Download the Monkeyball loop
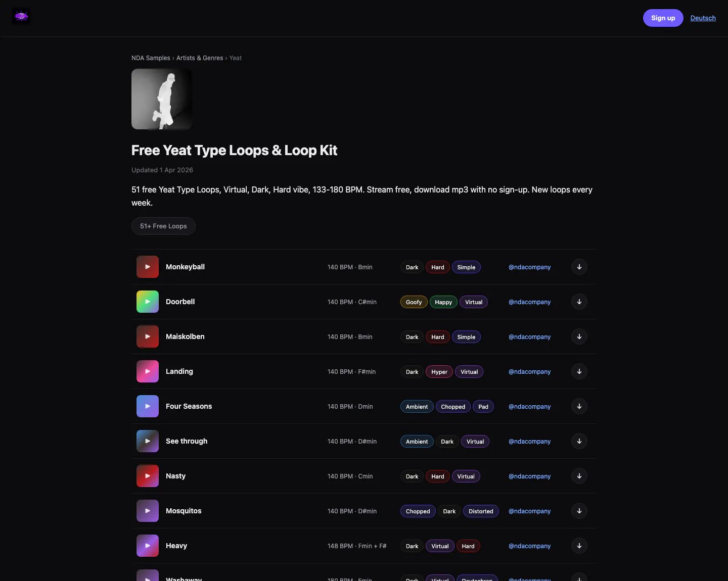The image size is (728, 581). (x=579, y=267)
